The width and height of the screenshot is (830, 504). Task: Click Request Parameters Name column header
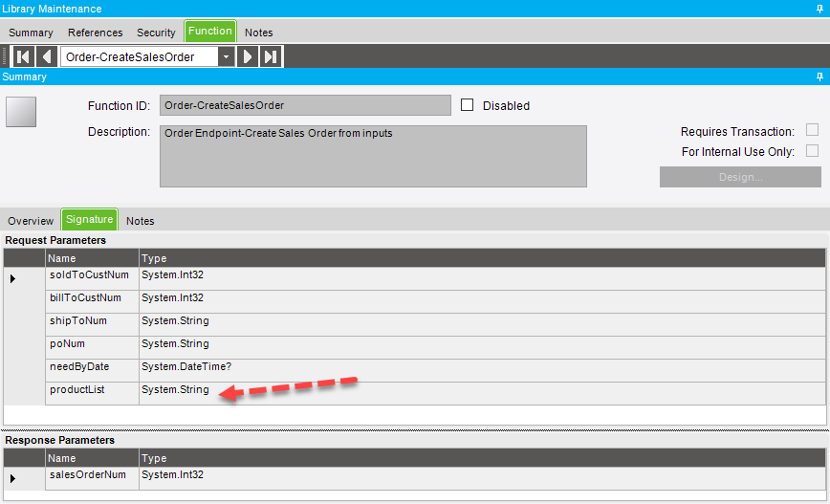point(92,258)
